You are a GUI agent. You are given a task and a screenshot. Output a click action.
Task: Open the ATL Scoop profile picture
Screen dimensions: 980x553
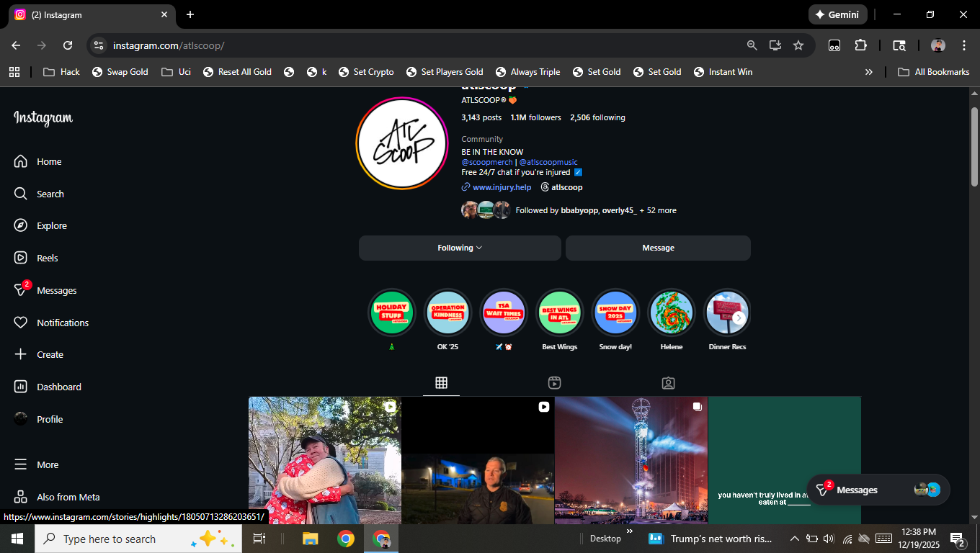(402, 143)
